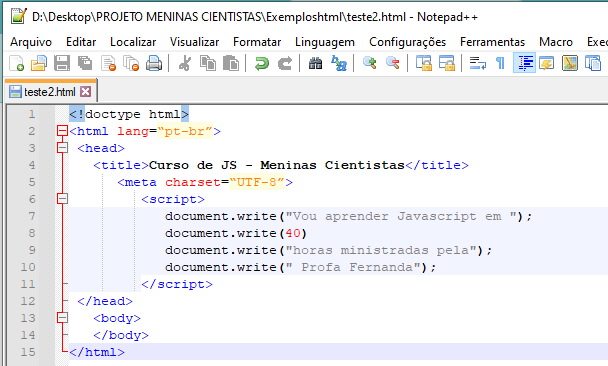Click the doctype html text

(129, 114)
